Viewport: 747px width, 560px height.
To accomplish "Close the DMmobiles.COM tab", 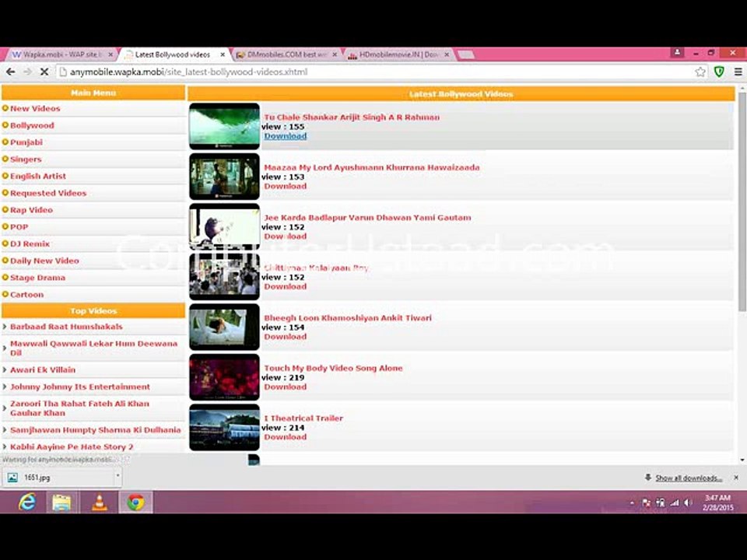I will (x=335, y=54).
